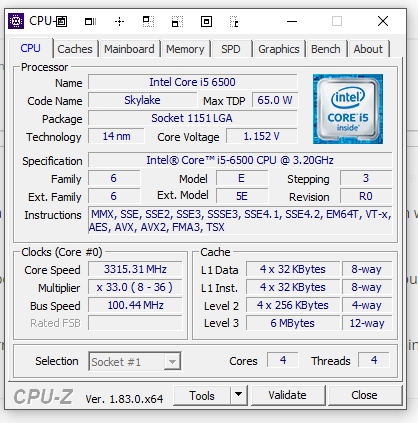
Task: Open the Caches tab
Action: [75, 49]
